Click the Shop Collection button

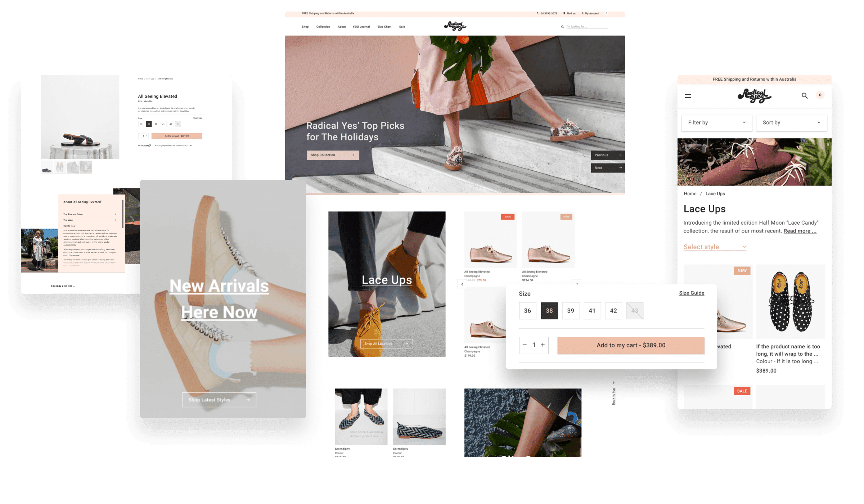pyautogui.click(x=332, y=156)
